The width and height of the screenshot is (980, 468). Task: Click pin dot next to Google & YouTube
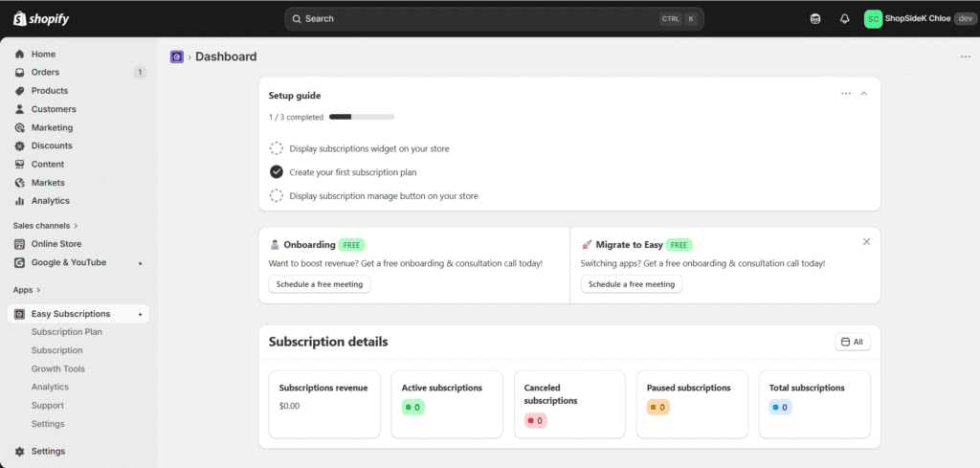pos(140,263)
